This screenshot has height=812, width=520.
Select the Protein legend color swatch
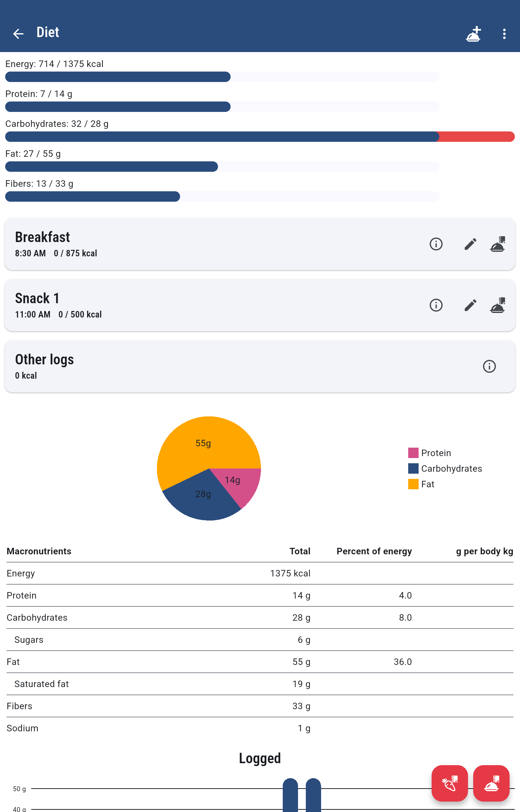pyautogui.click(x=413, y=453)
